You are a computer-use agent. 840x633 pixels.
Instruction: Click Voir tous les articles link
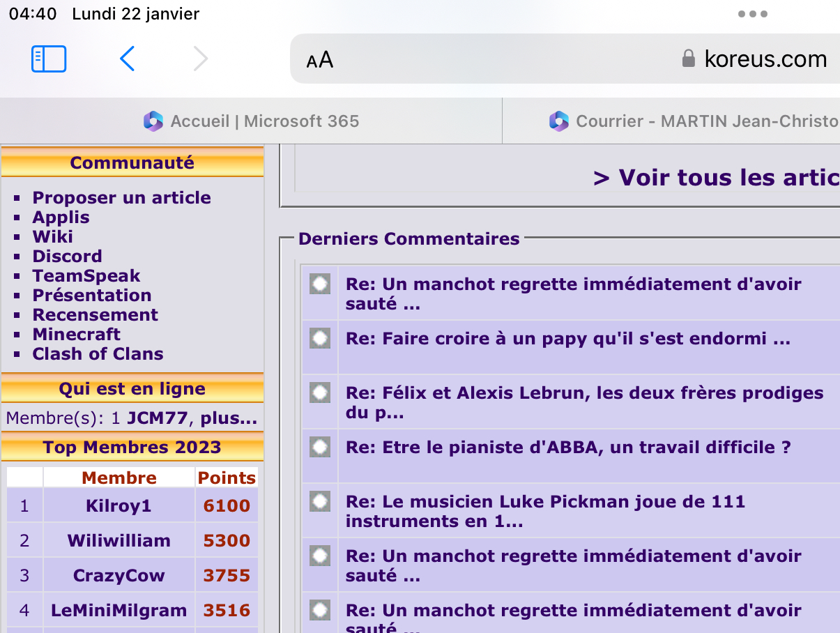click(x=715, y=178)
